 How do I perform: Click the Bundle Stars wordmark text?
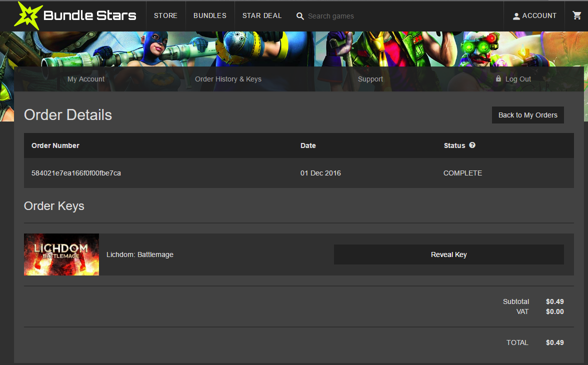(x=90, y=16)
